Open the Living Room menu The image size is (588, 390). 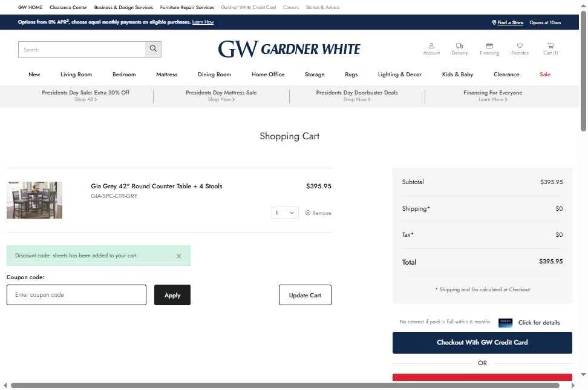coord(76,74)
